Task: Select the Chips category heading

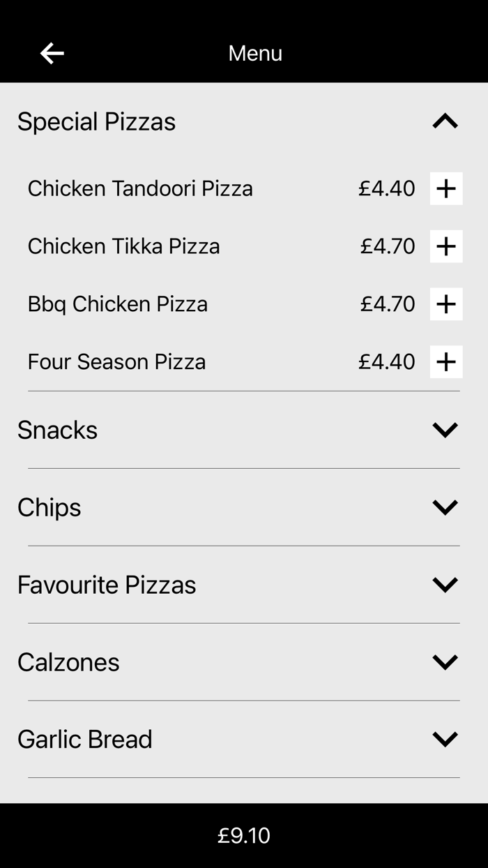Action: click(x=49, y=507)
